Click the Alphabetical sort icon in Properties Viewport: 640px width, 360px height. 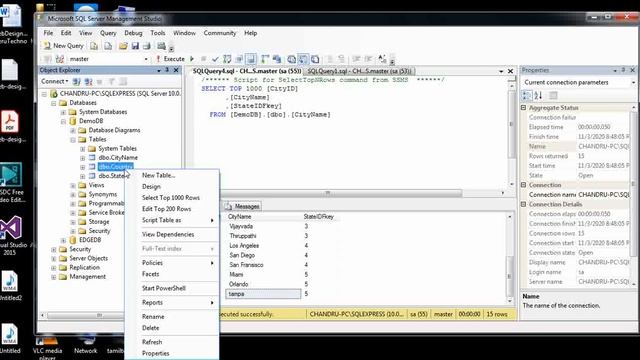click(x=538, y=96)
